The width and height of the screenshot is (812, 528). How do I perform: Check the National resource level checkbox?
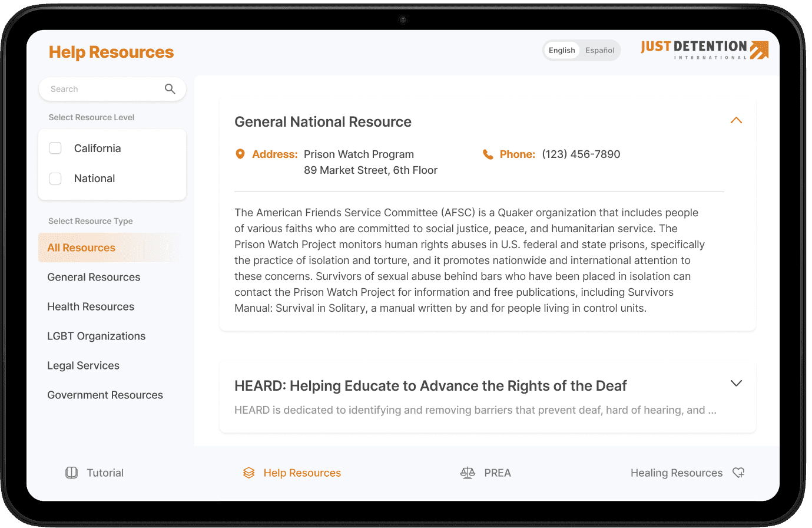click(x=55, y=178)
